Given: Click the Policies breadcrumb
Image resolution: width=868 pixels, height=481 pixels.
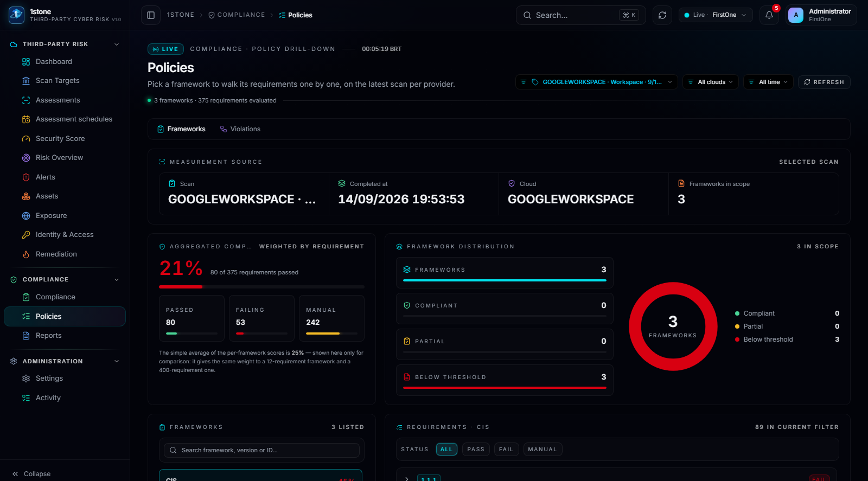Looking at the screenshot, I should pos(295,15).
